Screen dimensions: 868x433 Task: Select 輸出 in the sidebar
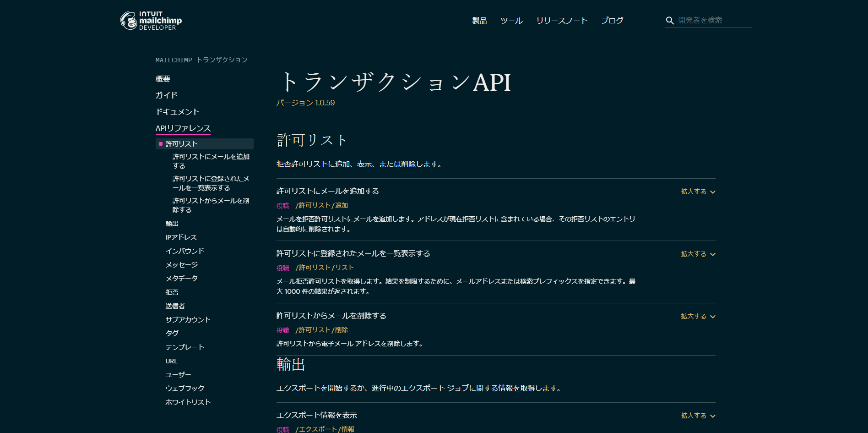point(172,224)
